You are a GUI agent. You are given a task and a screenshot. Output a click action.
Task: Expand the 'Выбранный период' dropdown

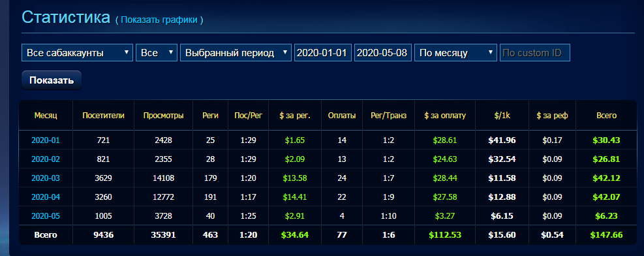pyautogui.click(x=236, y=53)
